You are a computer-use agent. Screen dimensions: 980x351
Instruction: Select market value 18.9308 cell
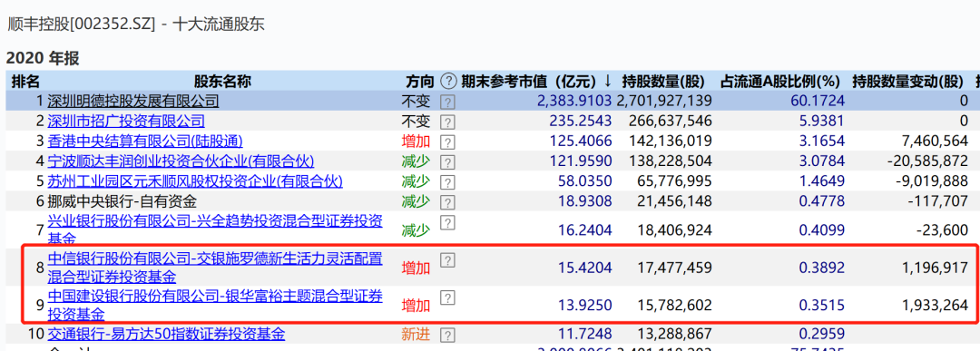coord(583,201)
